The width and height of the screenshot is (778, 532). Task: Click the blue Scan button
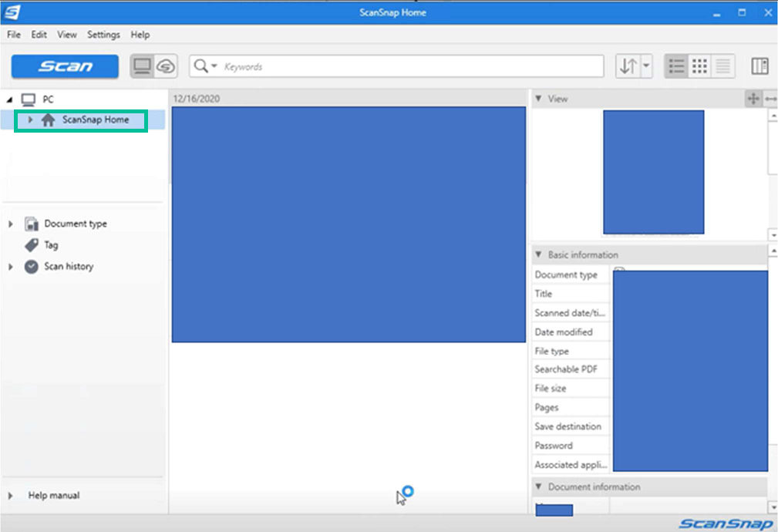click(65, 66)
